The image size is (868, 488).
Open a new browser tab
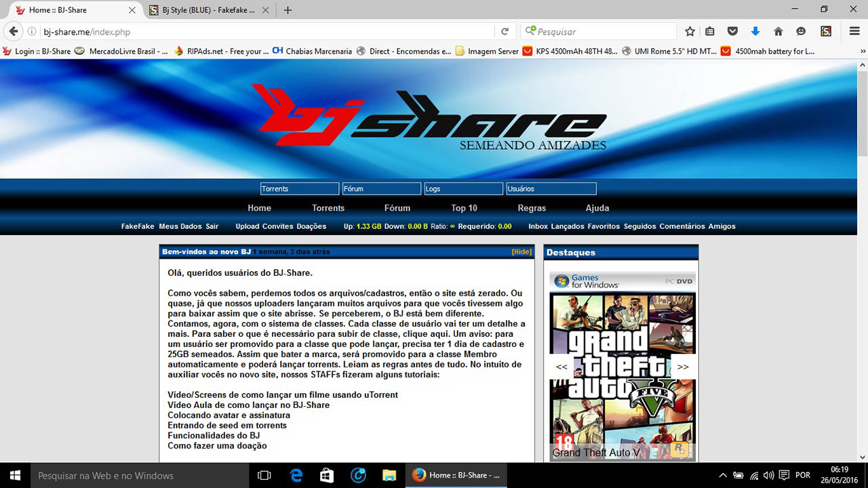[x=288, y=10]
